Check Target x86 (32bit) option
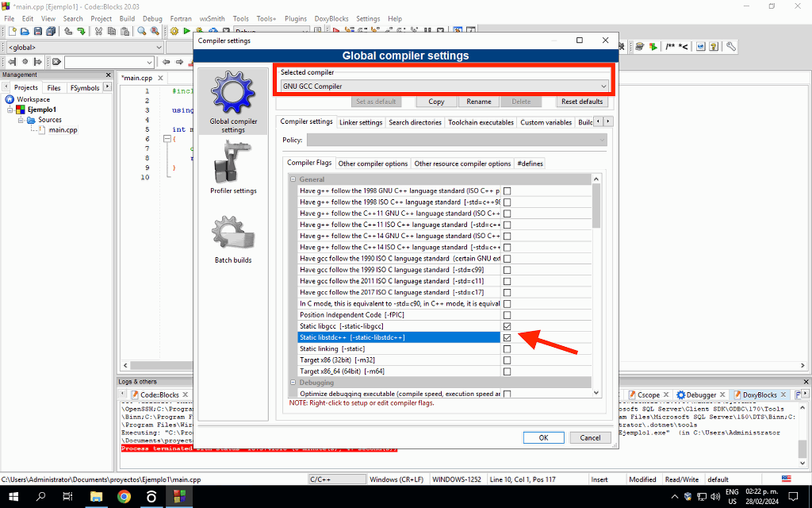812x508 pixels. 507,360
